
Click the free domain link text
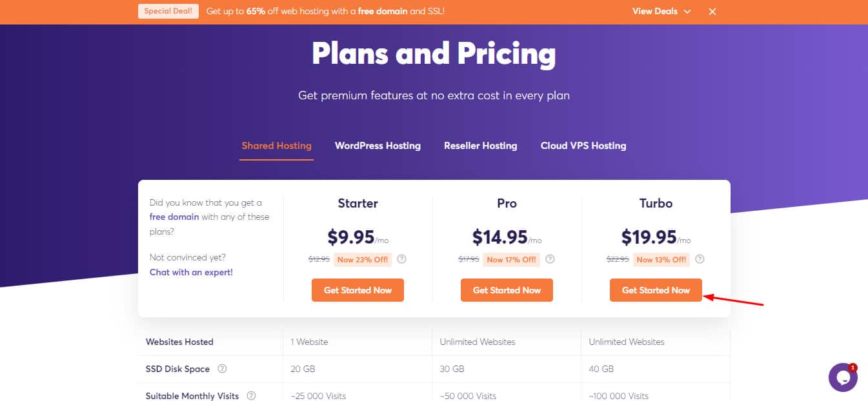(174, 217)
